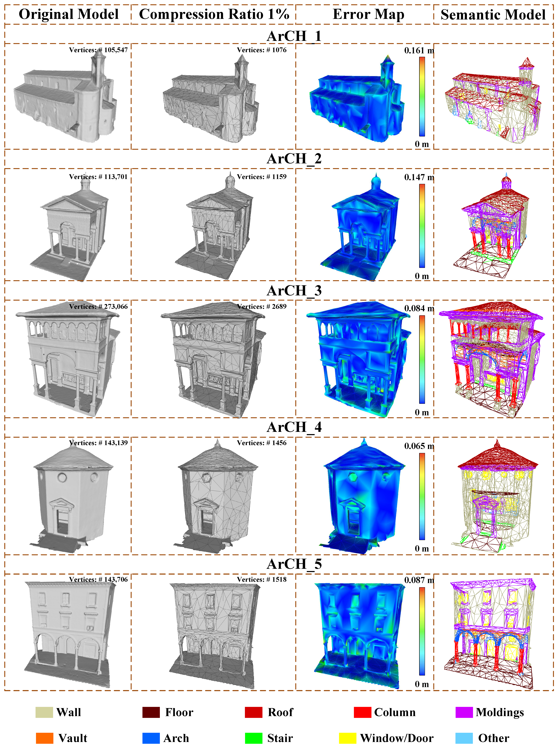Click the 0.087 m maximum error value
The width and height of the screenshot is (560, 750).
[419, 580]
